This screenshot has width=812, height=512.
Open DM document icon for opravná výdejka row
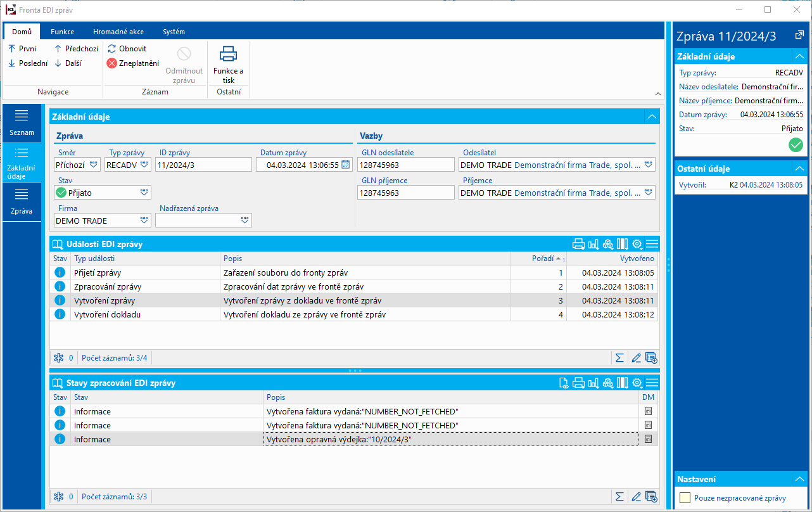pos(648,439)
